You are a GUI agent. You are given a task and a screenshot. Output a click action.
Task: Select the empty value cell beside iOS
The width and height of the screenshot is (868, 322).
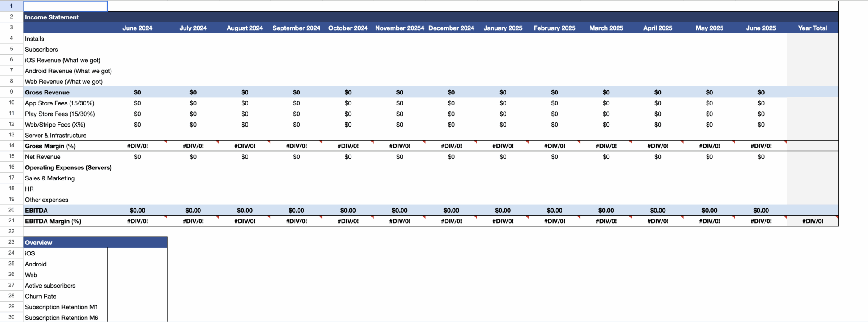(x=137, y=253)
